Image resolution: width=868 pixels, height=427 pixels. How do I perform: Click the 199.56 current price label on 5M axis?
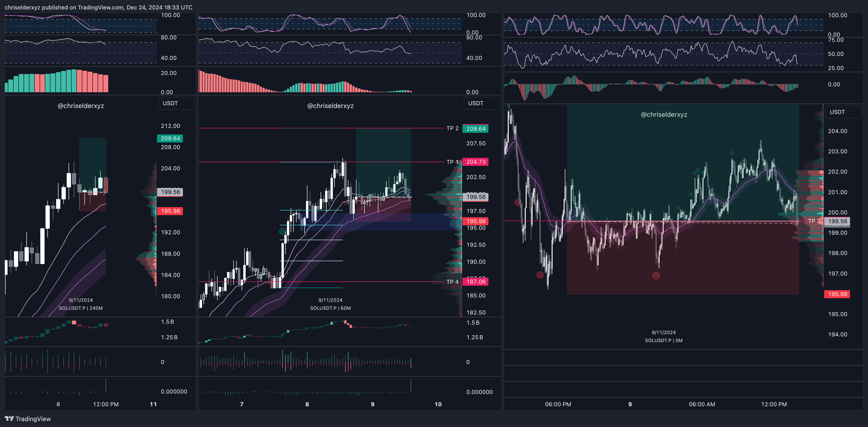point(837,221)
